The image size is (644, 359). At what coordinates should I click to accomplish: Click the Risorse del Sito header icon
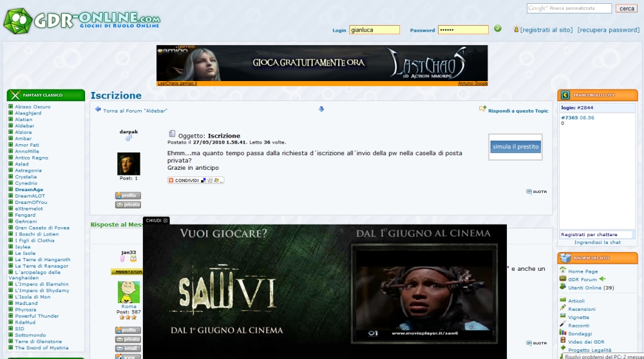pos(565,257)
